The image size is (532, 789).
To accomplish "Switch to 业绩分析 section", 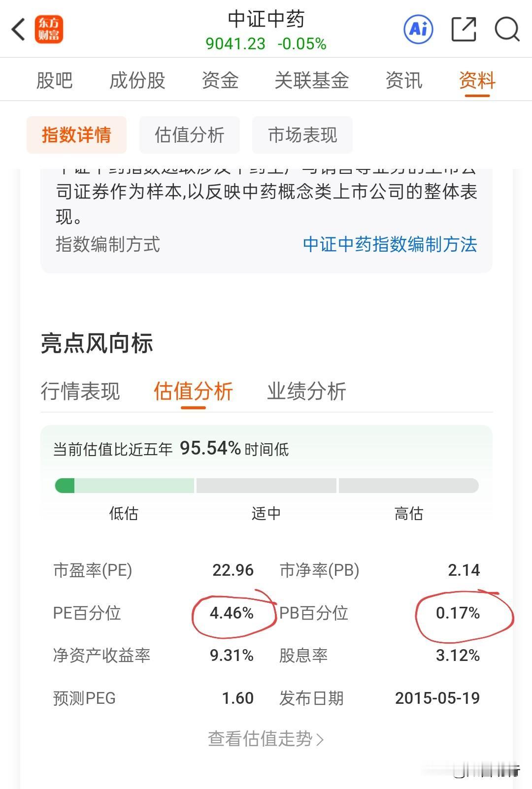I will [x=307, y=392].
